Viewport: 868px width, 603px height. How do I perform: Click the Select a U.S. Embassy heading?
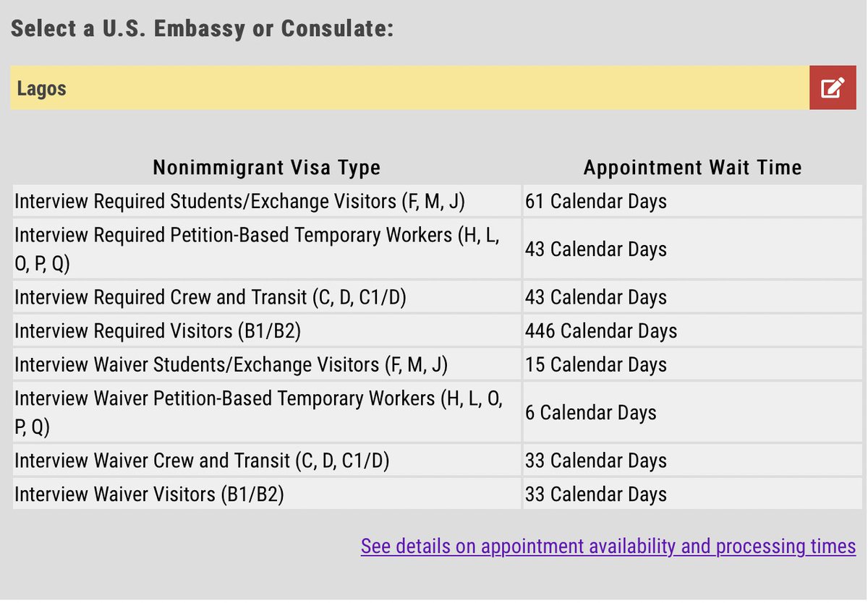202,29
